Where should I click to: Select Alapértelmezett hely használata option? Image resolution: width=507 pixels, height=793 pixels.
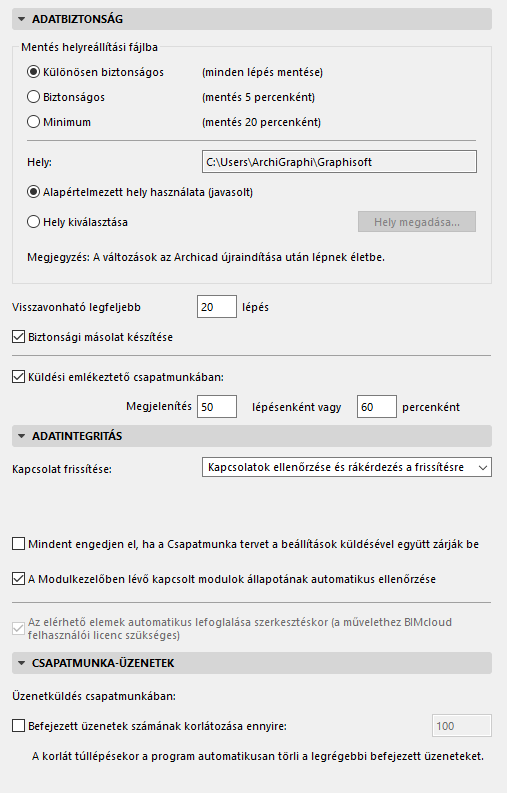pos(33,192)
